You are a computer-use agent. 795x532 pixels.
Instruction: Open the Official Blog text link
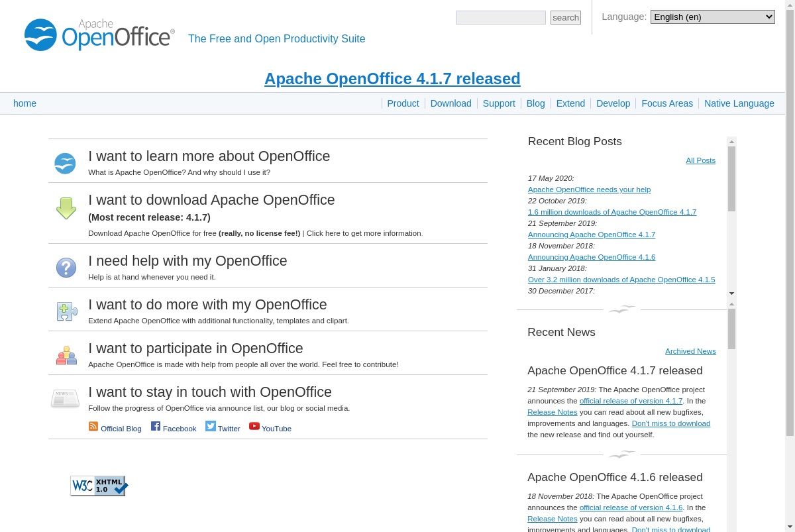(121, 429)
